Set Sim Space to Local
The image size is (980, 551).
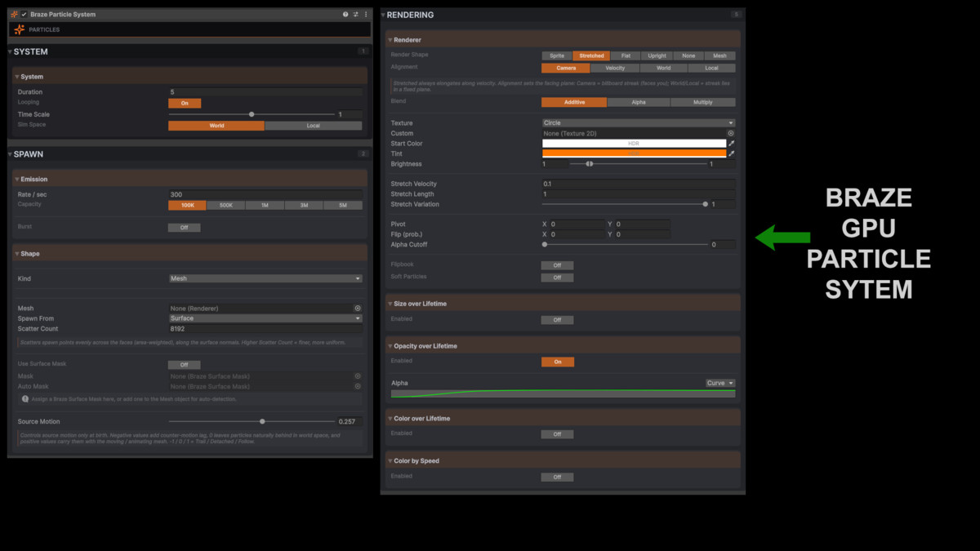(x=314, y=126)
